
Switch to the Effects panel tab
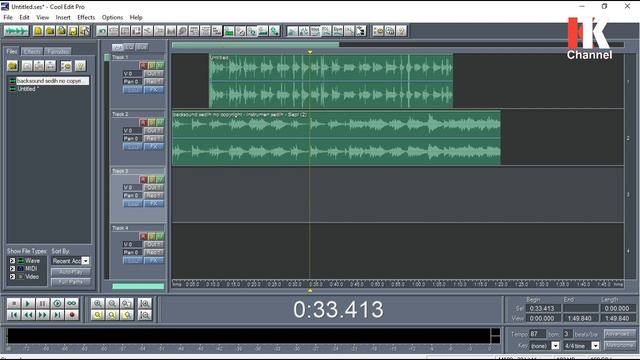point(32,51)
